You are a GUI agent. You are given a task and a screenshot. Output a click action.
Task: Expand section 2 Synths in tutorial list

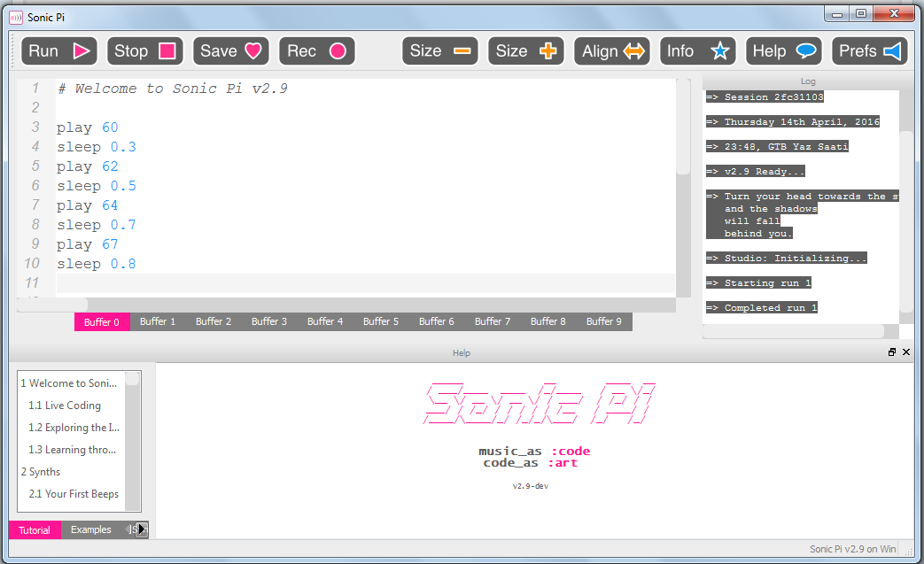tap(40, 472)
